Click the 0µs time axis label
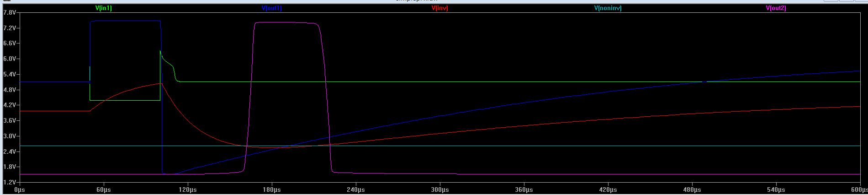This screenshot has height=195, width=868. 20,190
